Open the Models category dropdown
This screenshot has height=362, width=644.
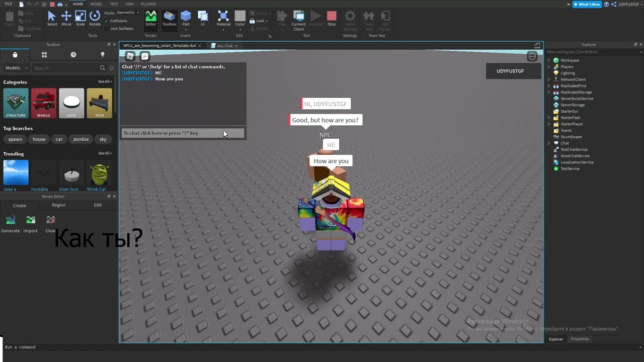(16, 68)
